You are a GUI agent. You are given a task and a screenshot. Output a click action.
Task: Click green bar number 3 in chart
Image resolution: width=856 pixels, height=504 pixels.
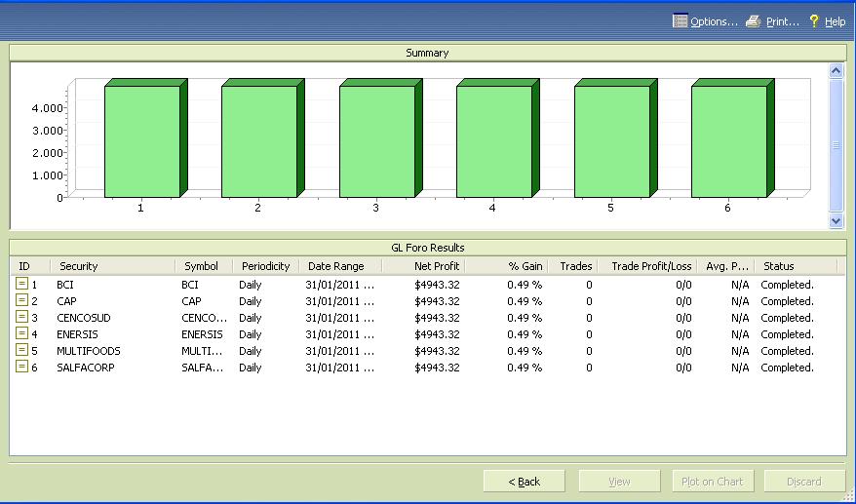point(376,141)
